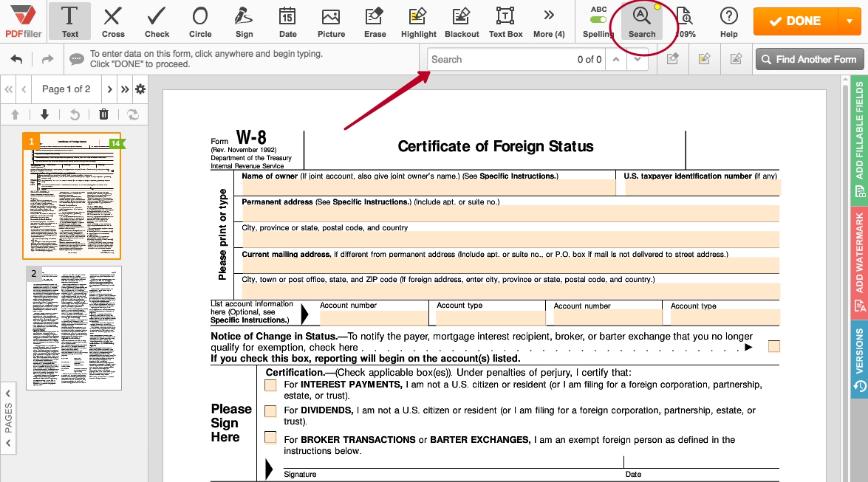Move the page up
Viewport: 868px width, 482px height.
(15, 114)
